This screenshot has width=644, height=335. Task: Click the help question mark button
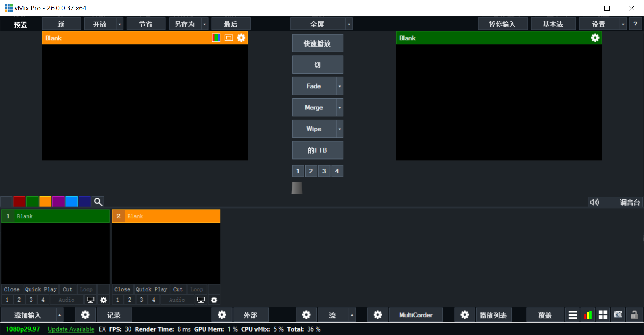[x=635, y=24]
